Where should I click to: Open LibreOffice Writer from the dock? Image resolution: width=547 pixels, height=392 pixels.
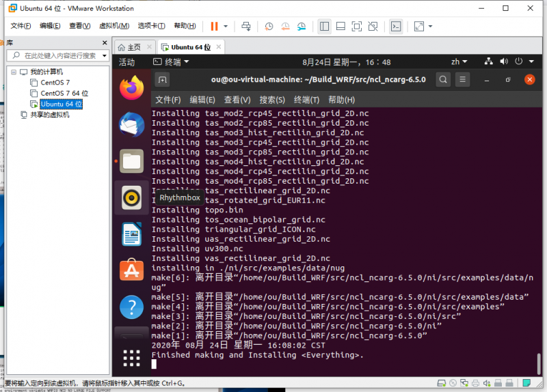click(x=131, y=235)
